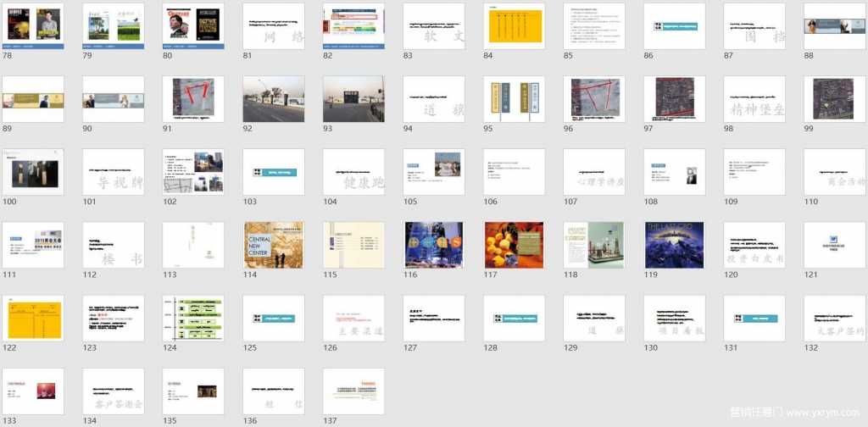
Task: Select slide 101 thumbnail
Action: [113, 171]
